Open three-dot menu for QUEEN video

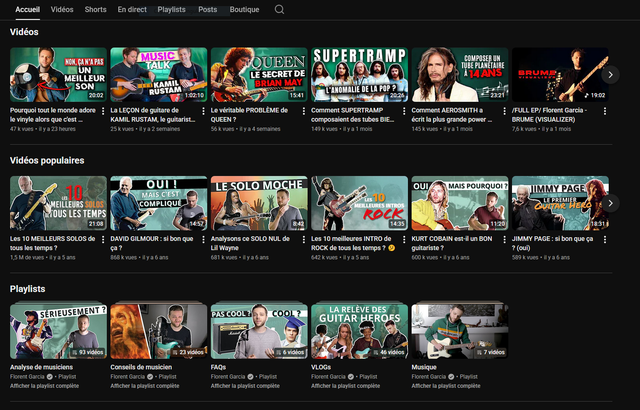pos(304,111)
